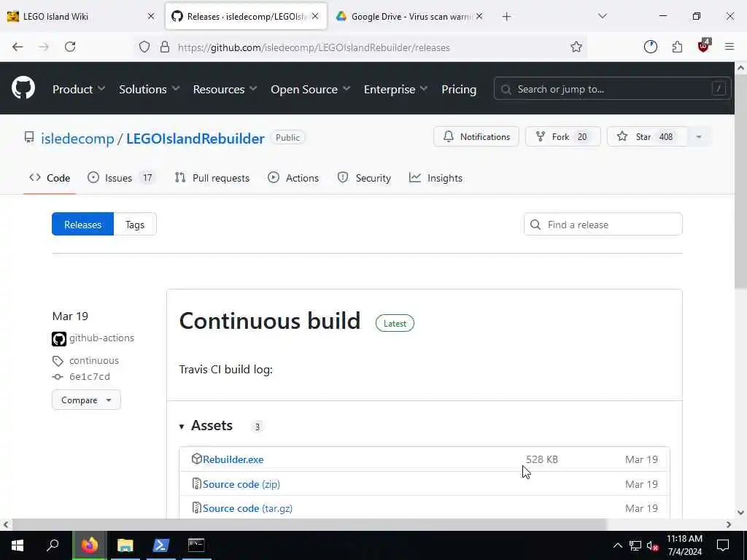Click the muted volume tray icon
Viewport: 747px width, 560px height.
[x=653, y=545]
